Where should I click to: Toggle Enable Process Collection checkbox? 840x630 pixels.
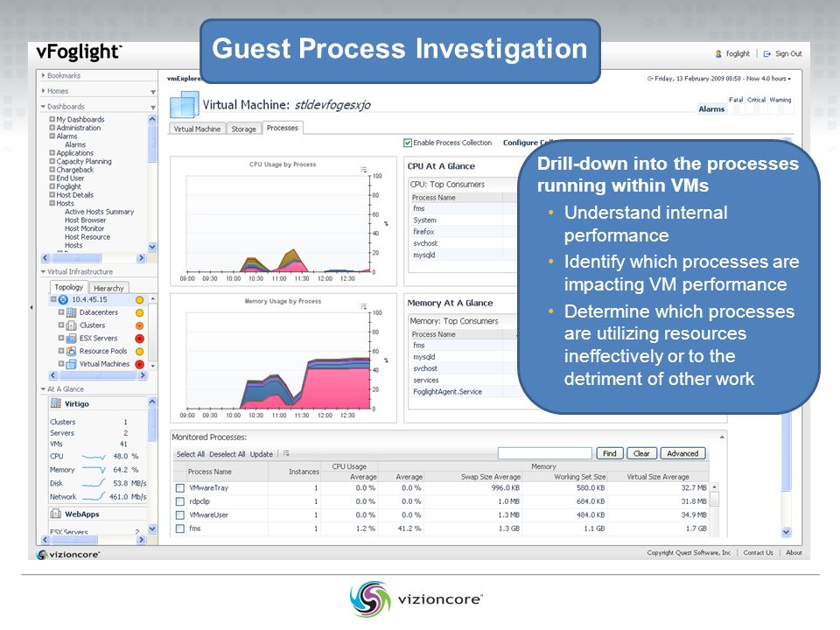[x=408, y=143]
